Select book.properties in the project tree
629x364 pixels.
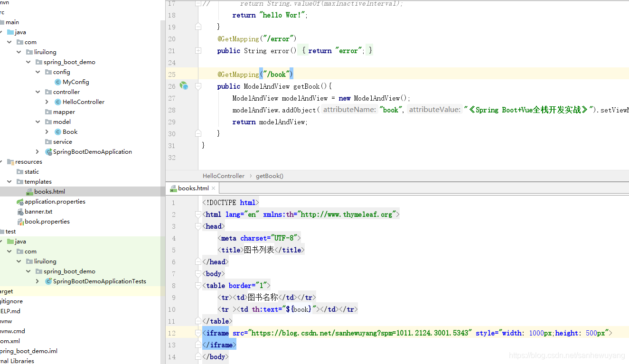coord(47,222)
